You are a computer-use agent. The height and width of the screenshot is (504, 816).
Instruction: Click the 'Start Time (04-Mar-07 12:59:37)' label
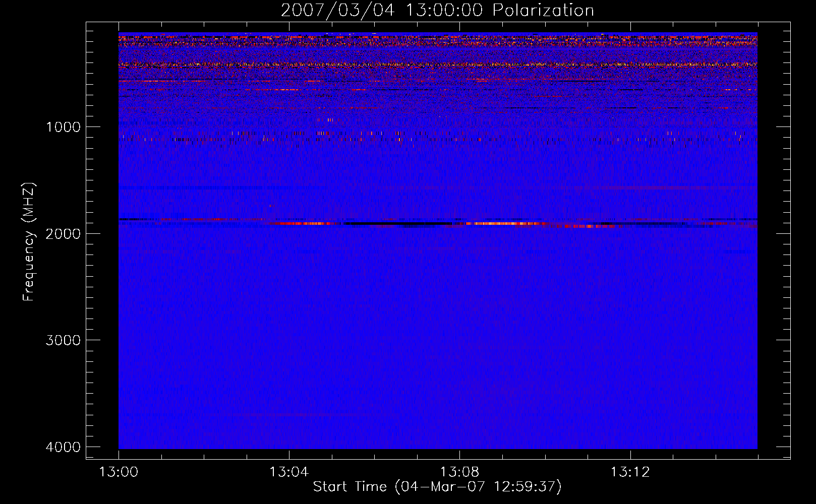[437, 487]
